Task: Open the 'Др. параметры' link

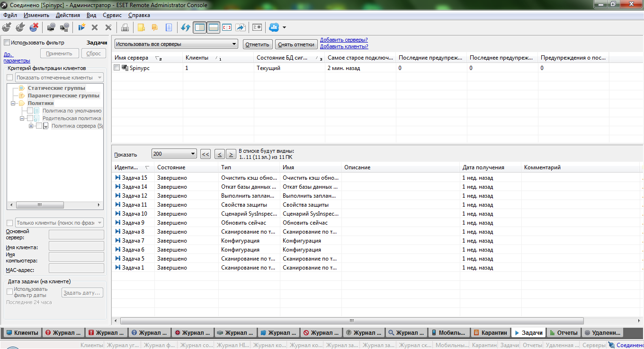Action: click(x=17, y=57)
